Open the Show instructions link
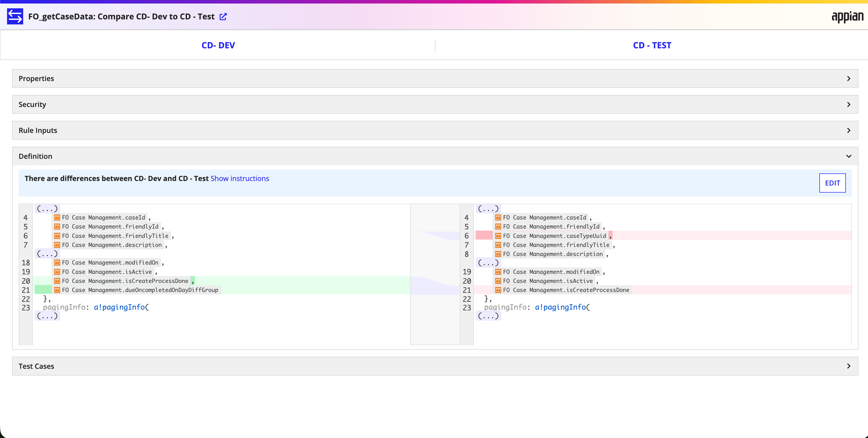This screenshot has height=438, width=868. [x=240, y=178]
